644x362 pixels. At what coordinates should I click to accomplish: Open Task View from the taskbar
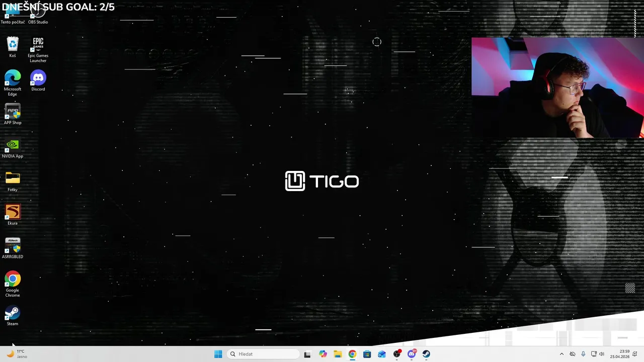[x=307, y=354]
